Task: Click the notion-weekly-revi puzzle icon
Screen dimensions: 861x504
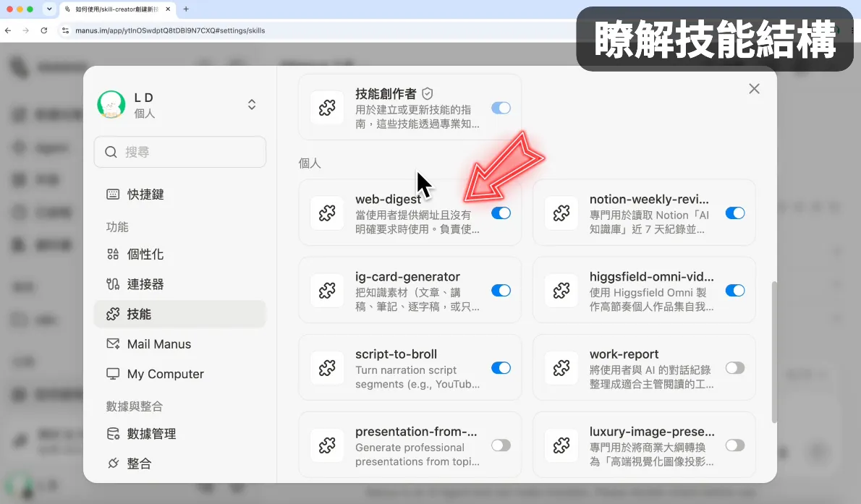Action: coord(561,213)
